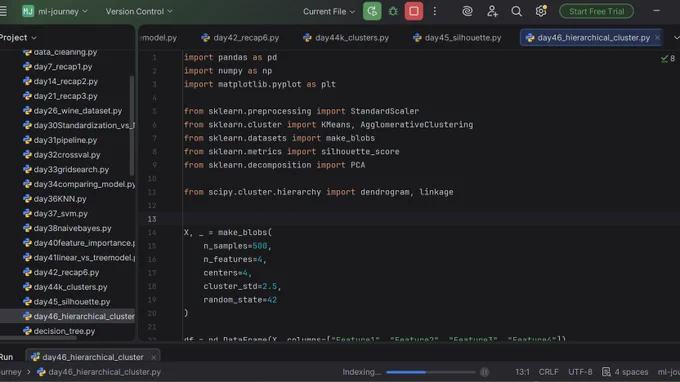Open the IDE settings gear icon
This screenshot has width=680, height=382.
pos(541,11)
